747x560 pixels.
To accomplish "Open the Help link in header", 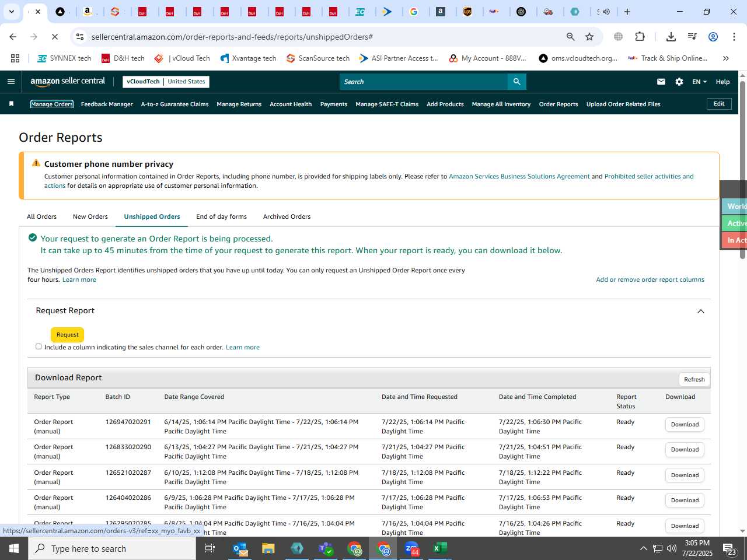I will point(722,82).
